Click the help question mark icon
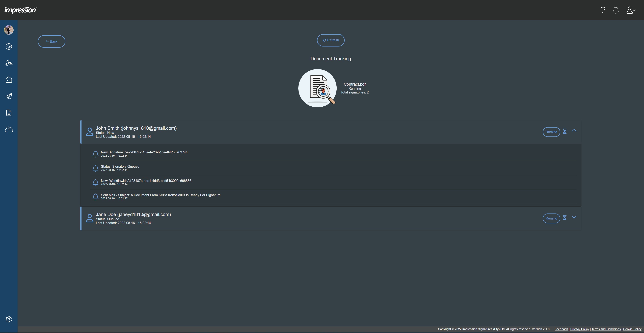This screenshot has height=333, width=644. point(603,10)
